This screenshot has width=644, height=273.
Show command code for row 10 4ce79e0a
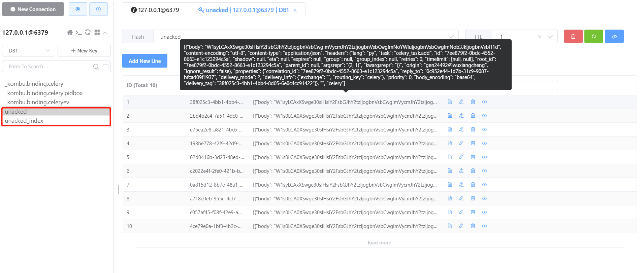[x=485, y=226]
